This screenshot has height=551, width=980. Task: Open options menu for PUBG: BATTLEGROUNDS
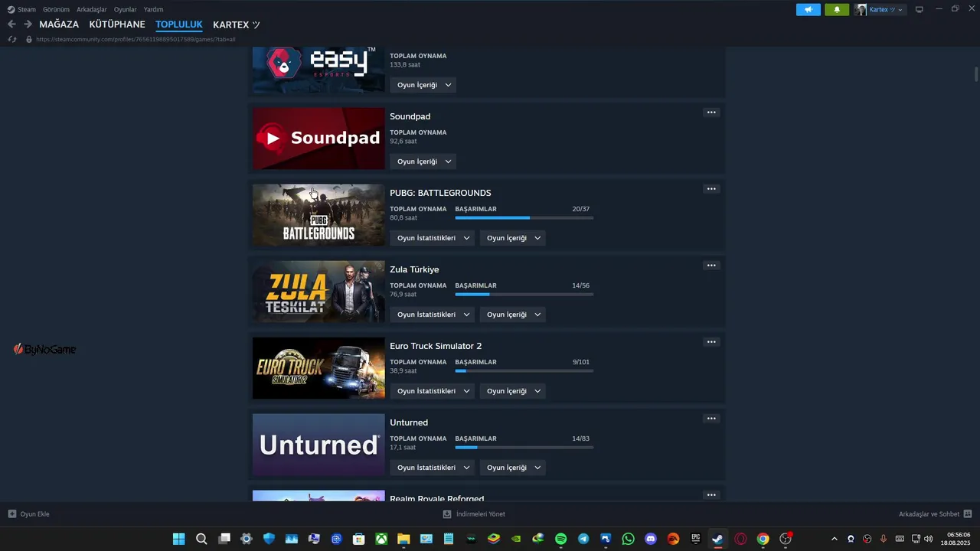[x=711, y=189]
